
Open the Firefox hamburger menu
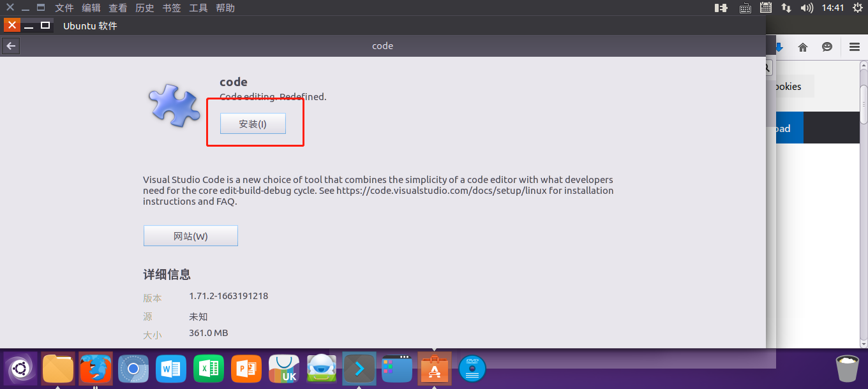tap(855, 47)
